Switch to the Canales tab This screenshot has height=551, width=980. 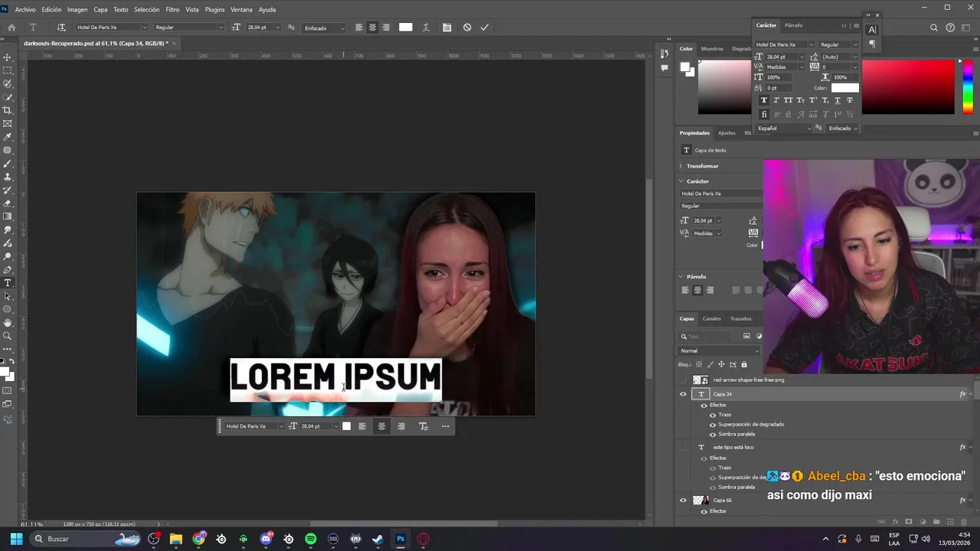coord(712,318)
